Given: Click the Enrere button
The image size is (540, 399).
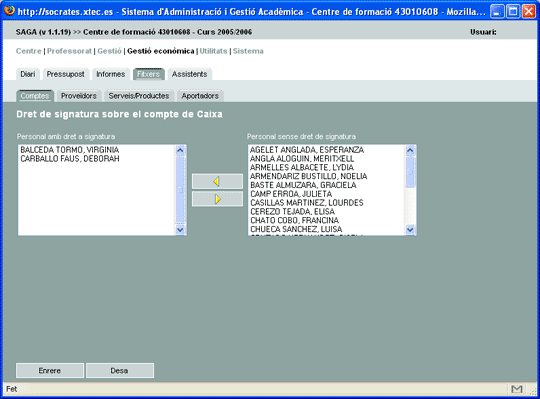Looking at the screenshot, I should pos(50,370).
